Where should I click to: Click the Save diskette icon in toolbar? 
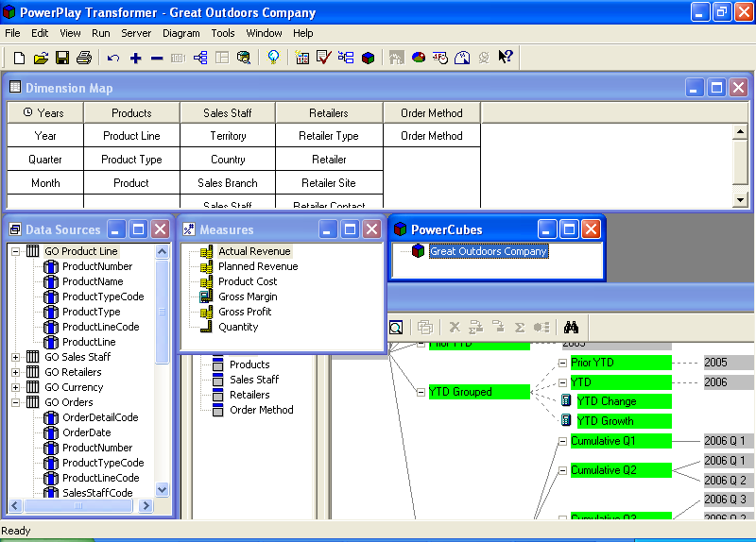coord(62,58)
